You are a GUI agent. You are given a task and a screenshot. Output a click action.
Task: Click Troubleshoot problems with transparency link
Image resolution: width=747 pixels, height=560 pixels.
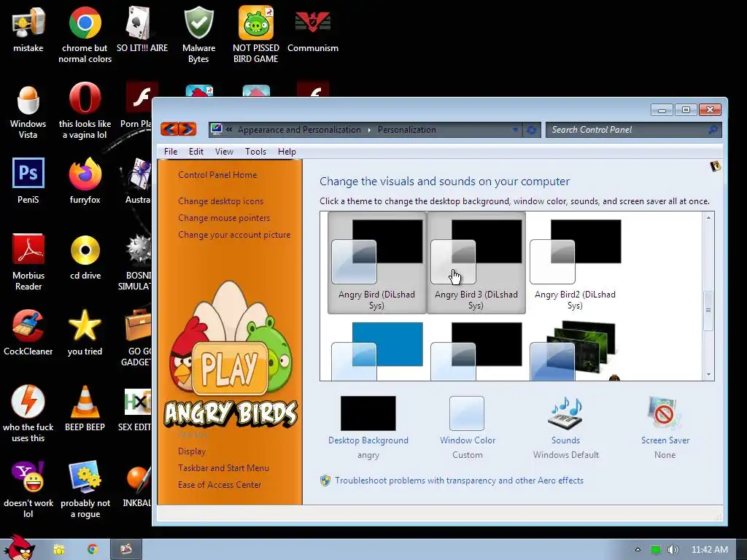click(x=459, y=480)
